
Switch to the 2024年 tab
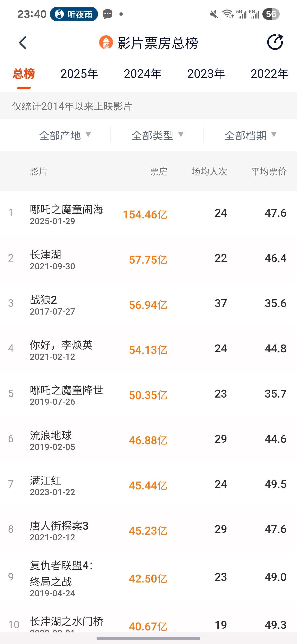[143, 74]
